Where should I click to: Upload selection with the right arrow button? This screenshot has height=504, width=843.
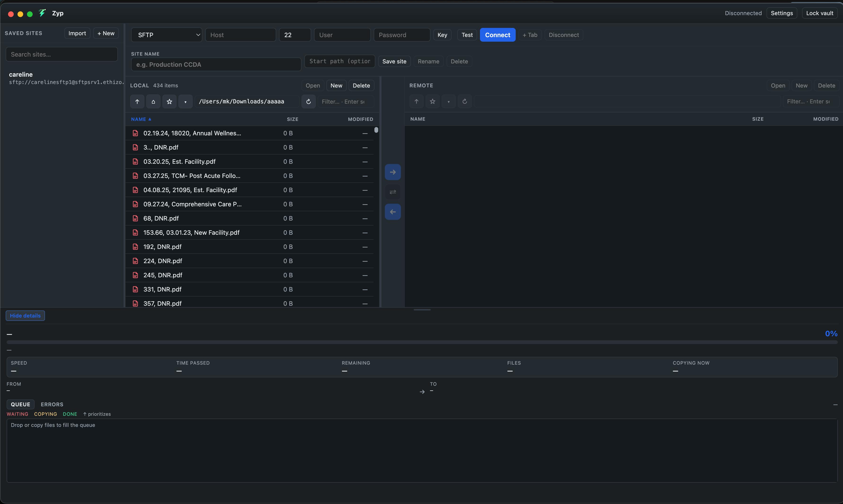pyautogui.click(x=393, y=172)
